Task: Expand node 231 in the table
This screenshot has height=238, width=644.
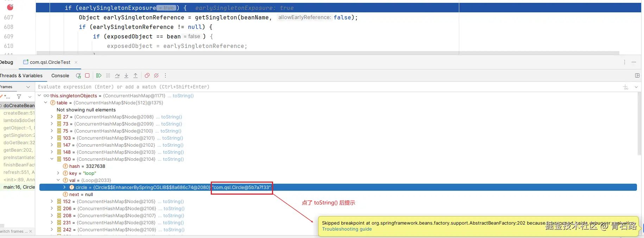Action: [52, 222]
